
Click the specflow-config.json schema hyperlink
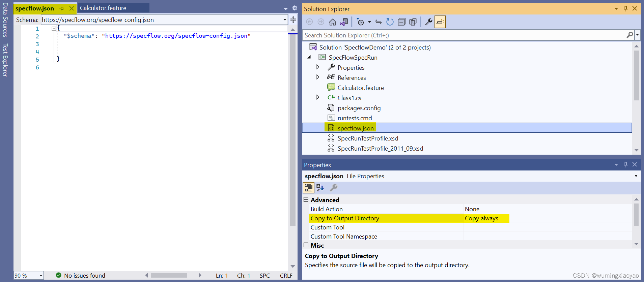pyautogui.click(x=176, y=36)
